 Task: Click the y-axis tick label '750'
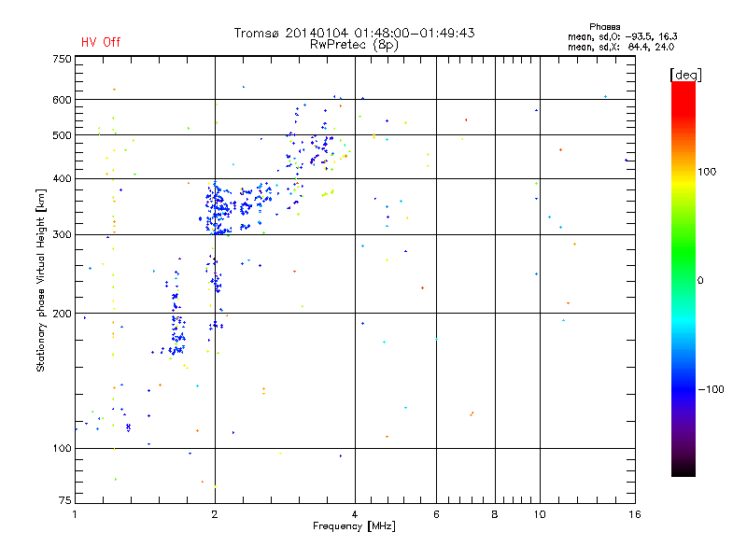pyautogui.click(x=62, y=59)
